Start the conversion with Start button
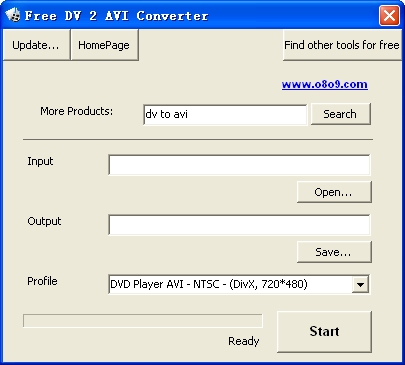The width and height of the screenshot is (405, 365). coord(324,331)
